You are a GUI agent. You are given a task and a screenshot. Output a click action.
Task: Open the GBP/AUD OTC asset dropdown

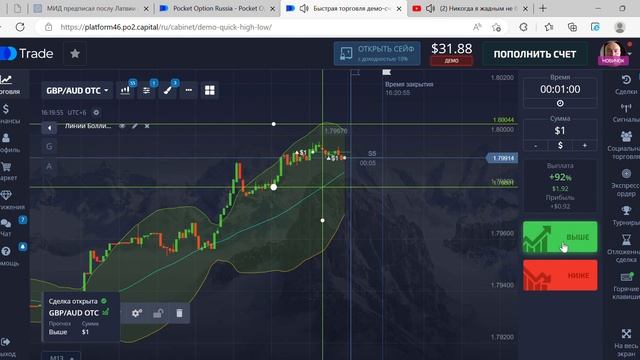coord(77,90)
